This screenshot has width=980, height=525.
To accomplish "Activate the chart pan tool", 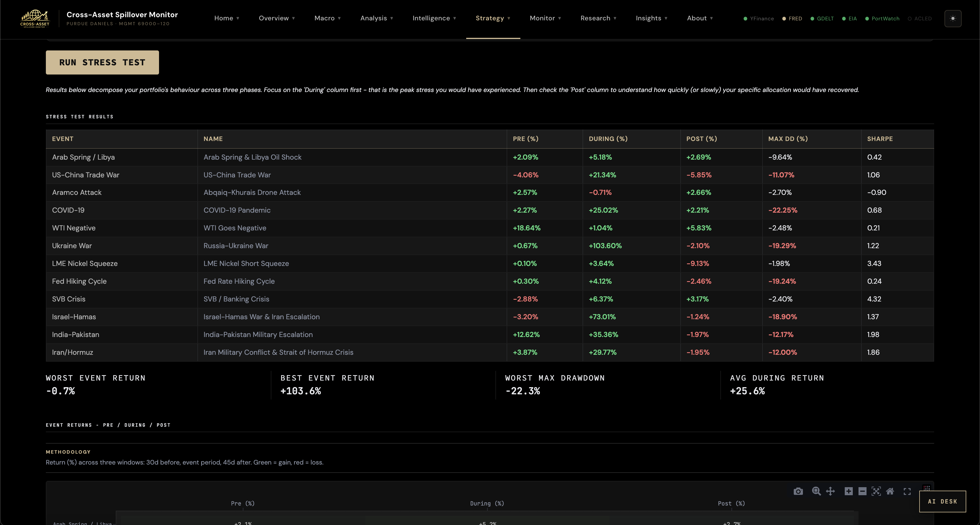I will click(x=830, y=491).
